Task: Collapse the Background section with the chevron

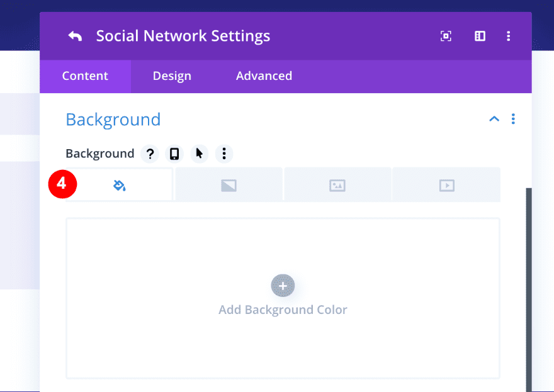Action: pos(494,118)
